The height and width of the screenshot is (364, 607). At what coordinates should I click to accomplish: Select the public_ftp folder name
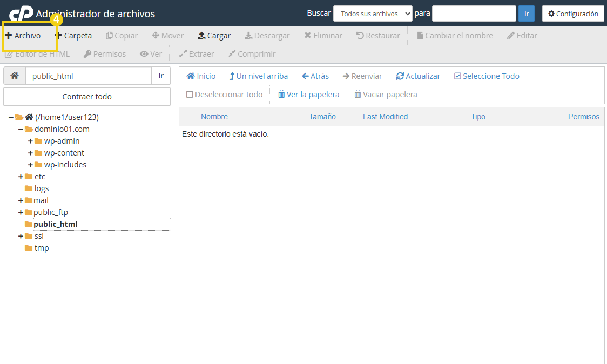tap(51, 212)
